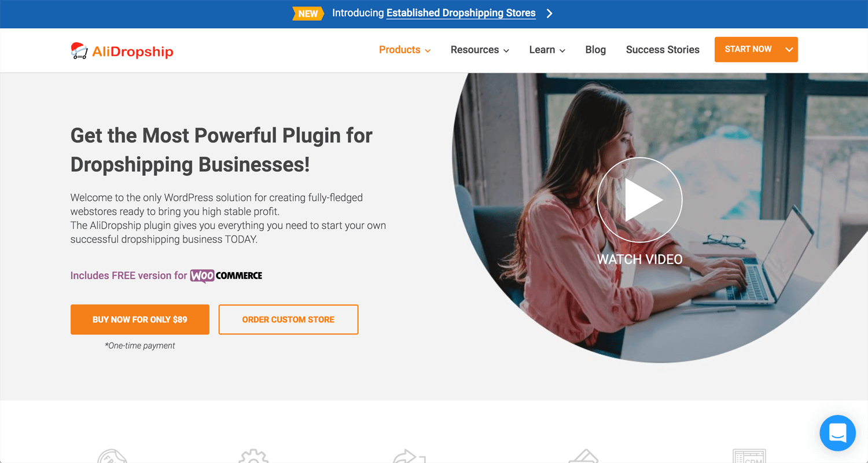Click ORDER CUSTOM STORE button
The image size is (868, 463).
(288, 319)
